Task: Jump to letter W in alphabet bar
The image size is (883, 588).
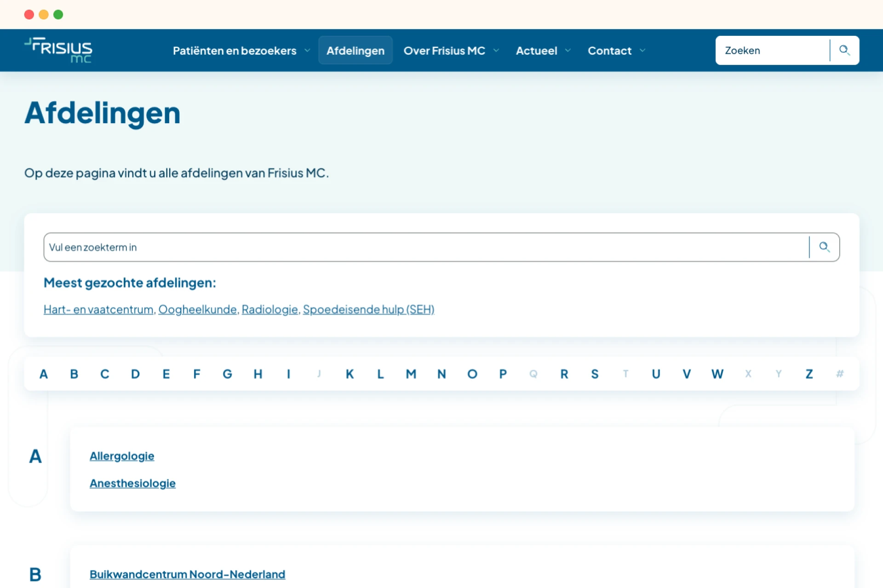Action: coord(717,374)
